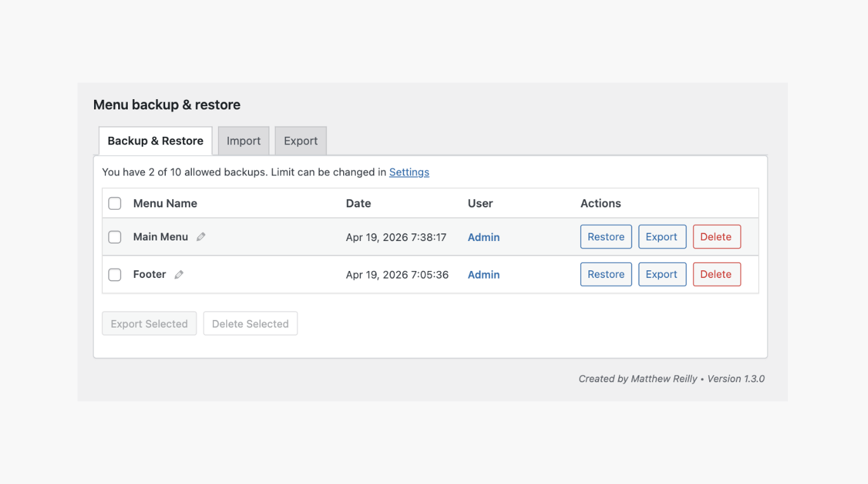Export the Main Menu backup row
This screenshot has height=484, width=868.
pyautogui.click(x=661, y=237)
